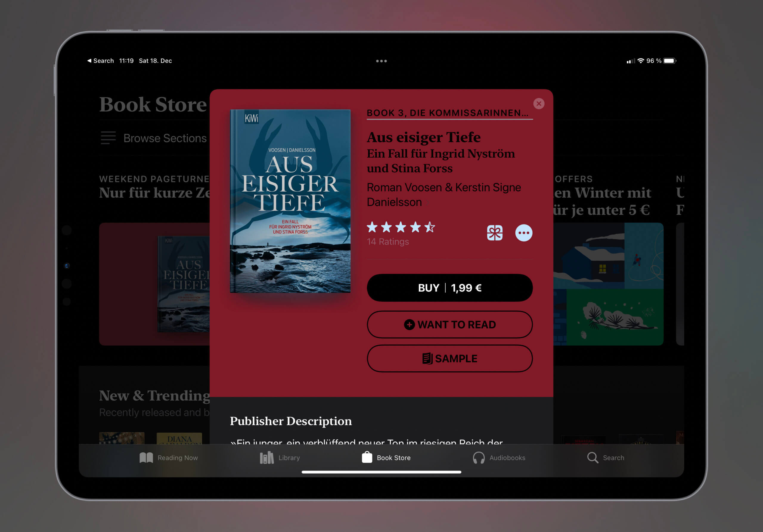Buy the book for 1,99 €
Screen dimensions: 763x532
point(449,287)
